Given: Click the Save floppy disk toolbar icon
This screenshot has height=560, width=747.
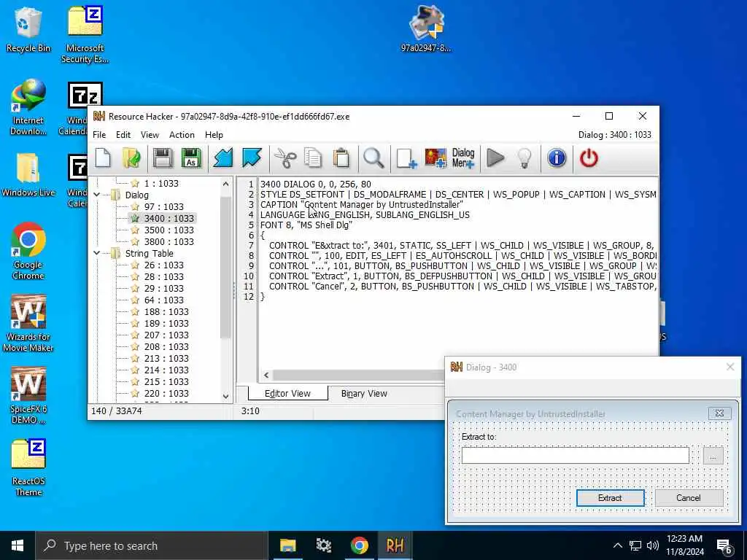Looking at the screenshot, I should (x=163, y=158).
